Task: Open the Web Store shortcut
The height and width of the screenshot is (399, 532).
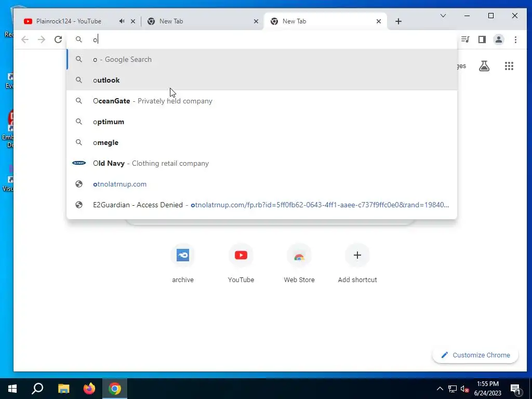Action: click(299, 263)
